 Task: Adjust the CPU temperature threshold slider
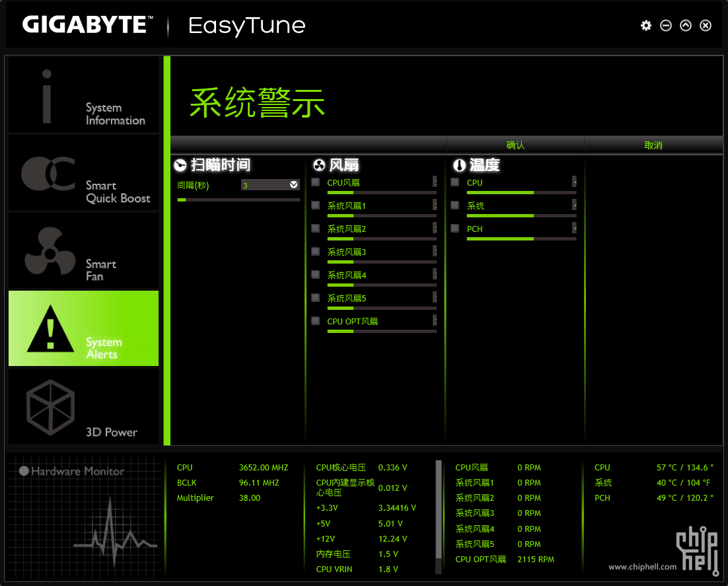pos(521,192)
